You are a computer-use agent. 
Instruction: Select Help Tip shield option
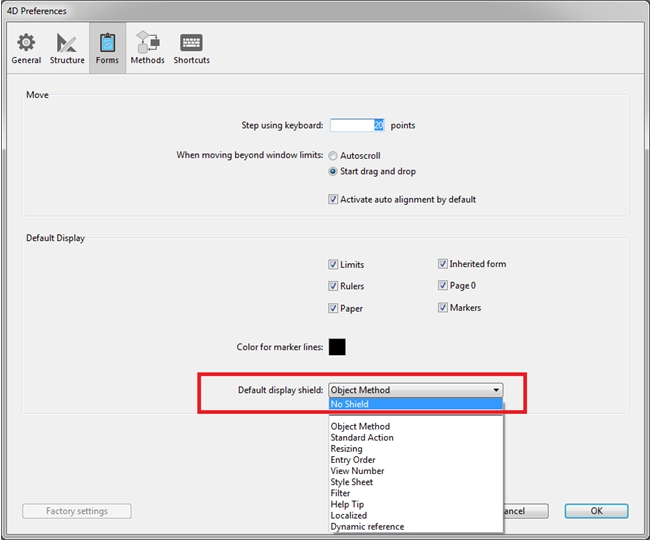pos(347,505)
